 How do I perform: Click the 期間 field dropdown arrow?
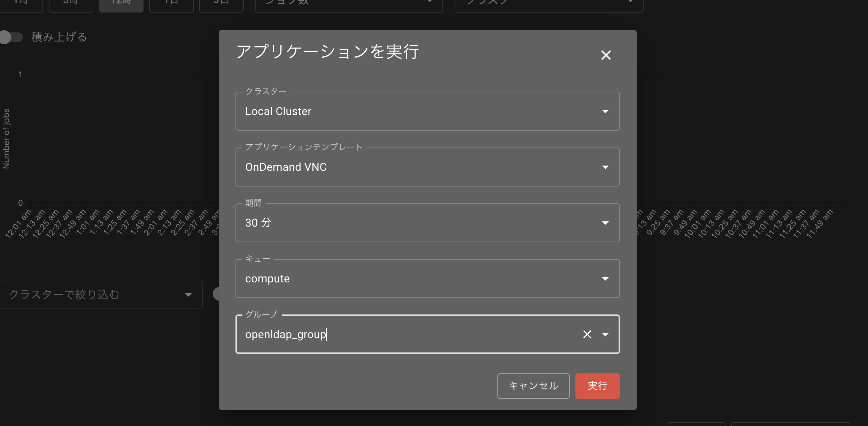point(605,223)
